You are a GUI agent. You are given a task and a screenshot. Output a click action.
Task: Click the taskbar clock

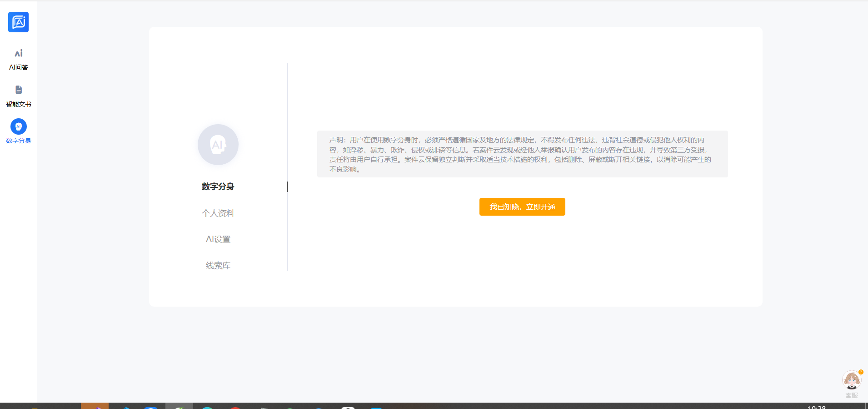[816, 407]
